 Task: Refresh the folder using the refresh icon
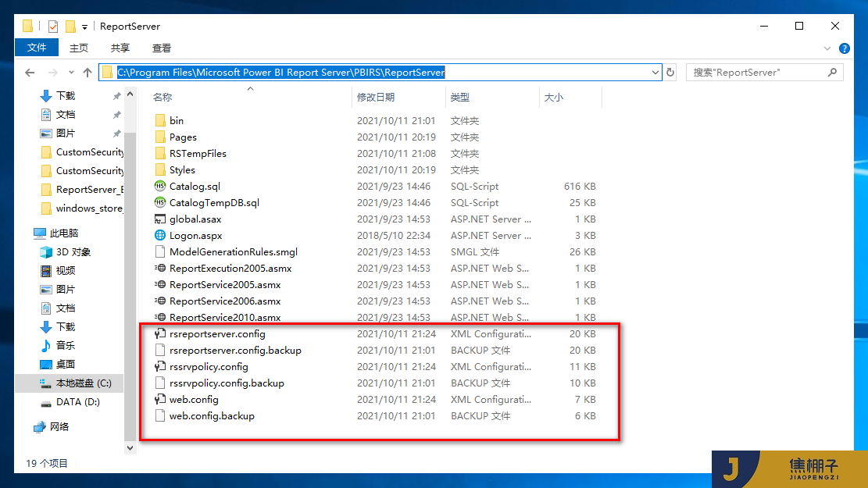[670, 72]
